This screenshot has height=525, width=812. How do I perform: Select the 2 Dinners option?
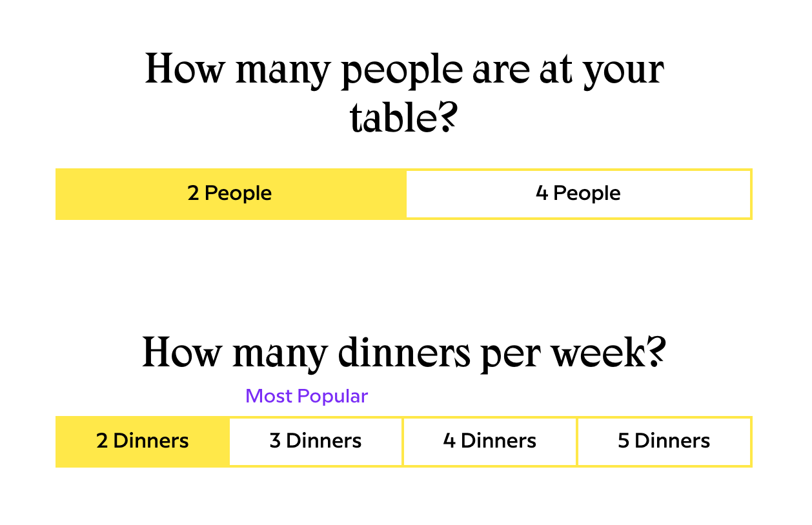click(x=143, y=441)
